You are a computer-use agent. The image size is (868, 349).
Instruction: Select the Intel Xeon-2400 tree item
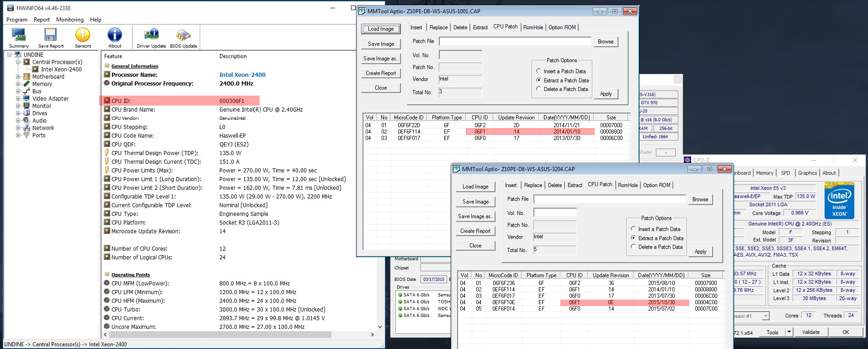coord(61,70)
